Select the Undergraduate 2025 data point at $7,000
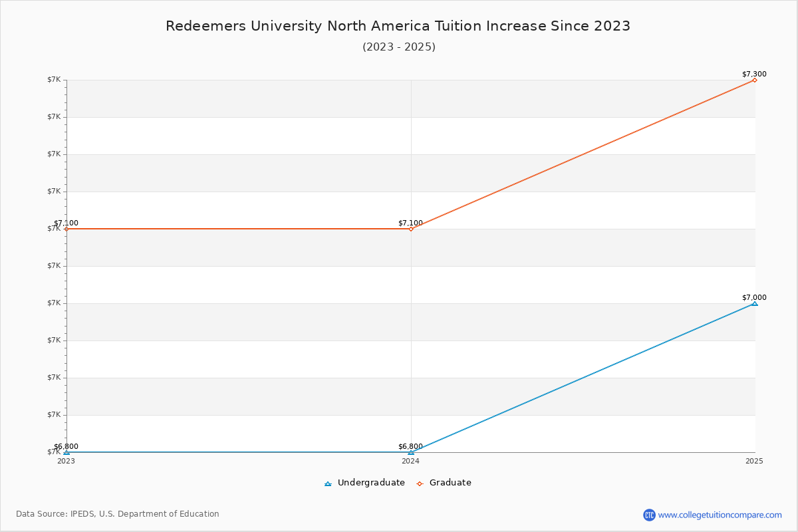 [x=755, y=303]
